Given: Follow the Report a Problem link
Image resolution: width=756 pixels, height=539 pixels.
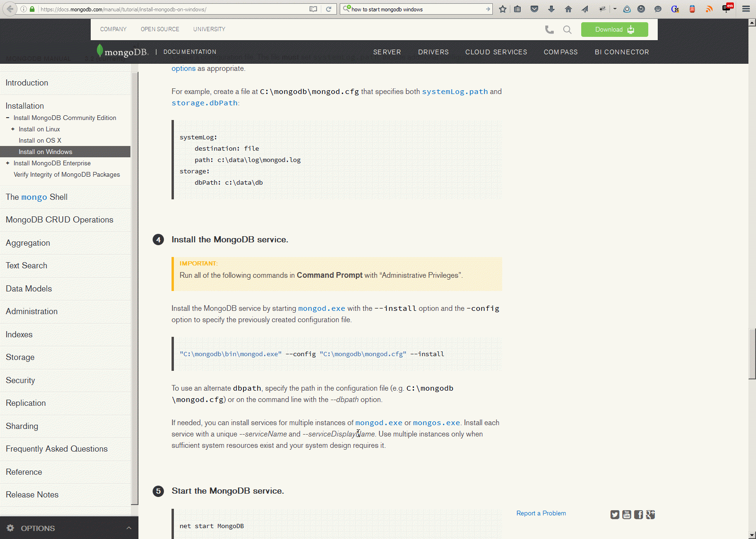Looking at the screenshot, I should pyautogui.click(x=541, y=513).
